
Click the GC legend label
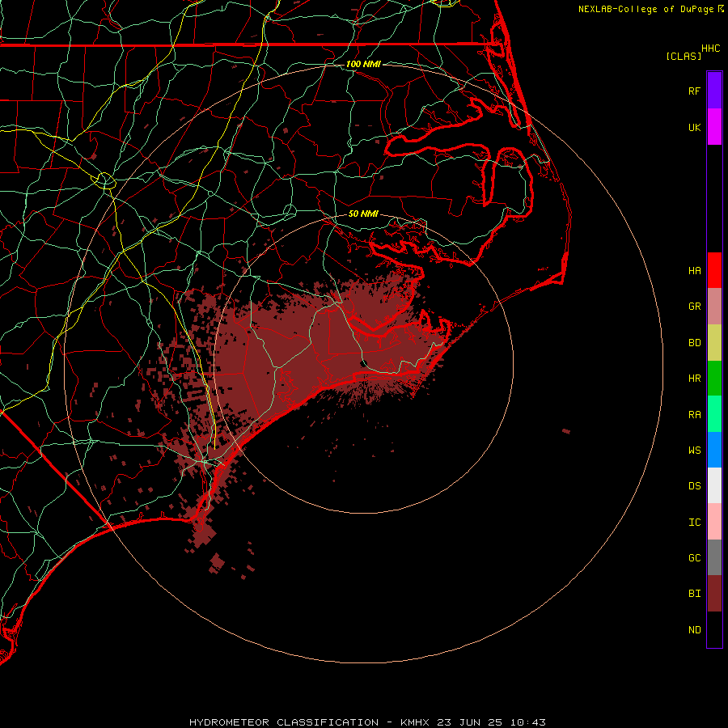694,558
